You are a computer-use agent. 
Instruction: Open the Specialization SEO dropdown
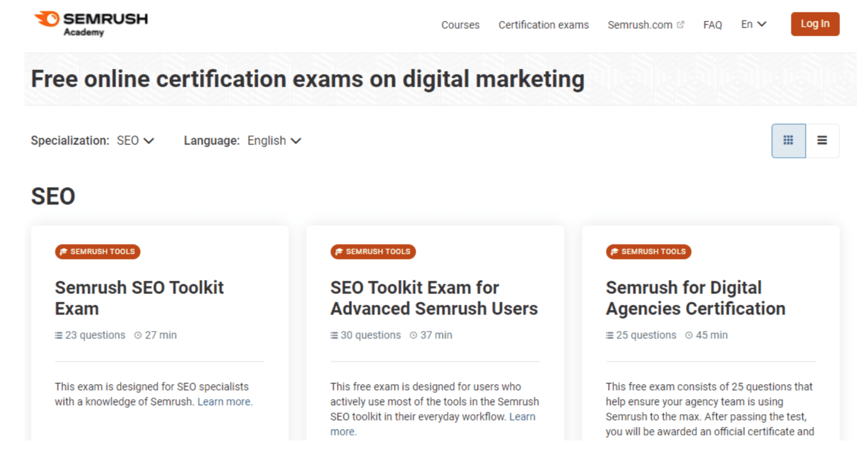(136, 140)
